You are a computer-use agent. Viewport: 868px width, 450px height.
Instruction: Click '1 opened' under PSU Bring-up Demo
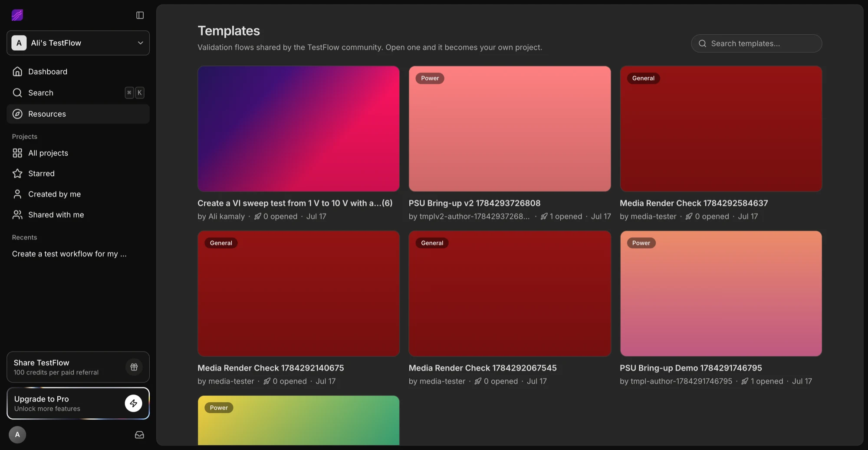pyautogui.click(x=767, y=381)
